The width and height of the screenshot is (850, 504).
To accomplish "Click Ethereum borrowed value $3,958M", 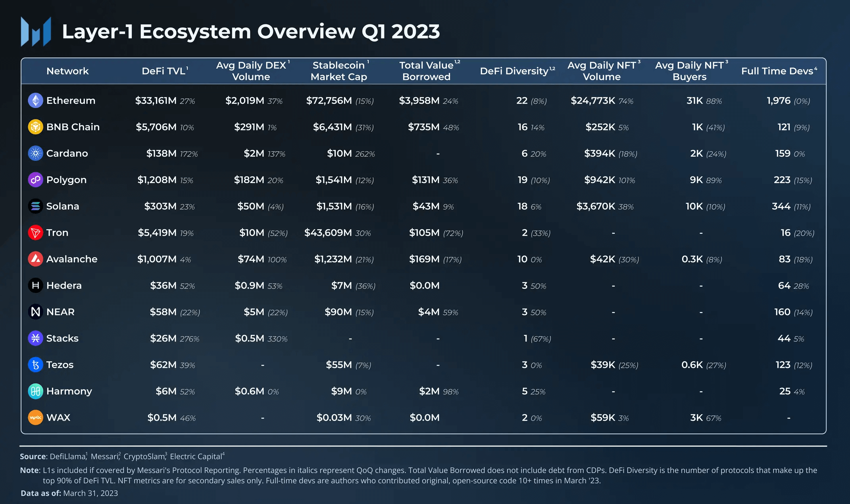I will point(419,100).
